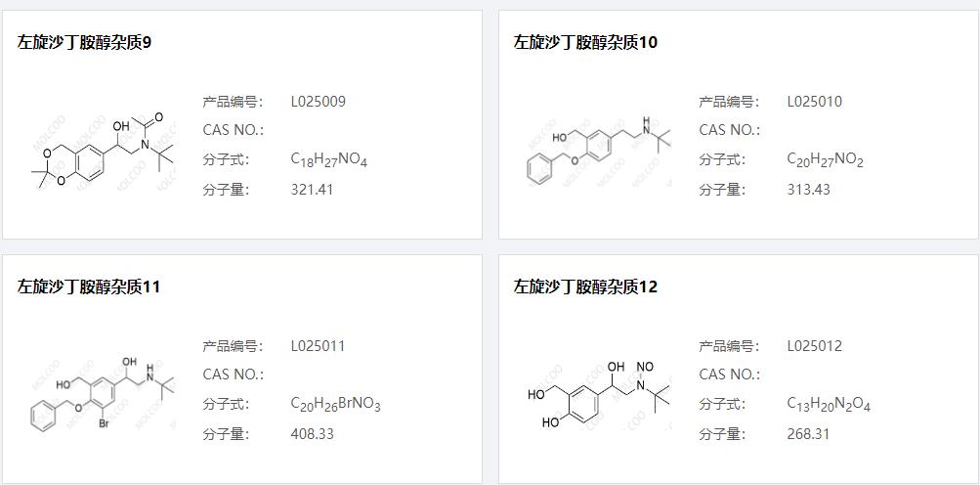
Task: Click the molecular formula C13H20N2O4
Action: pyautogui.click(x=829, y=404)
